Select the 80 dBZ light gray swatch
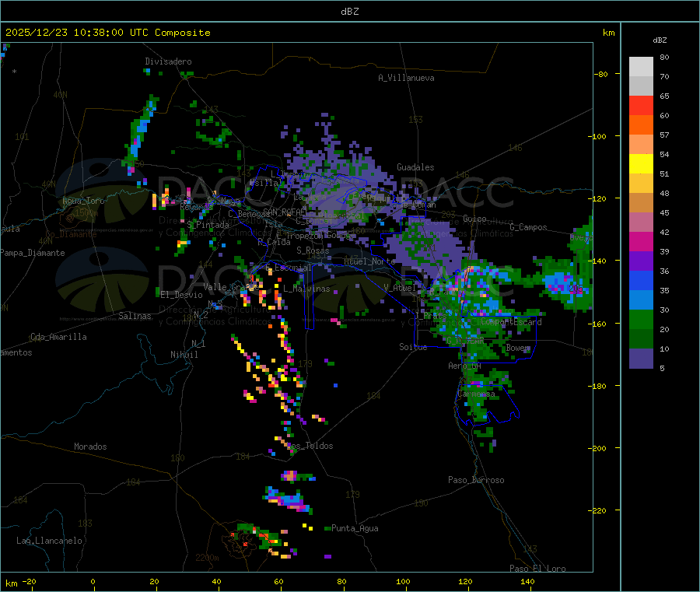Image resolution: width=700 pixels, height=592 pixels. click(641, 67)
